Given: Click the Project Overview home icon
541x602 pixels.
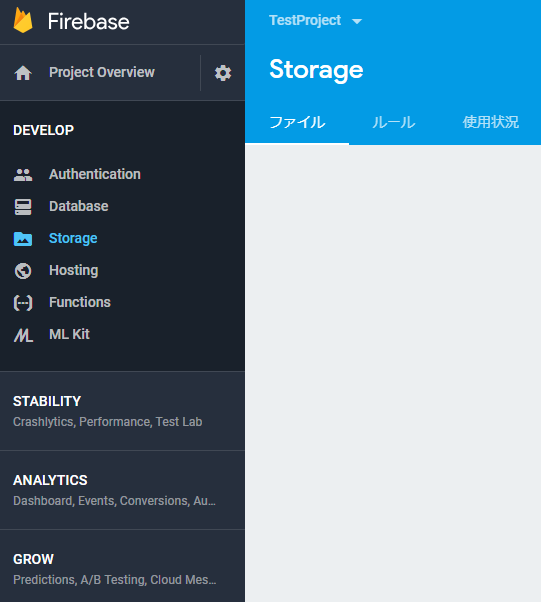Looking at the screenshot, I should (x=23, y=73).
